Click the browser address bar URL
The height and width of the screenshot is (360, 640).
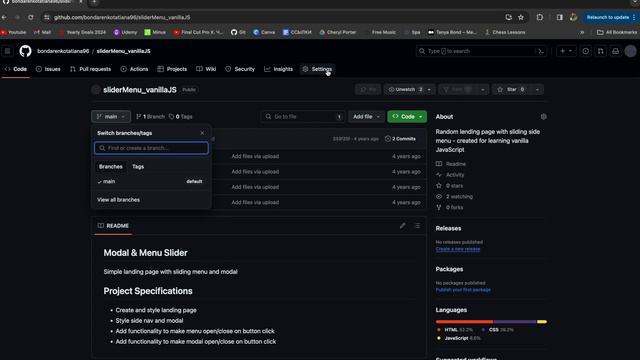pos(122,17)
